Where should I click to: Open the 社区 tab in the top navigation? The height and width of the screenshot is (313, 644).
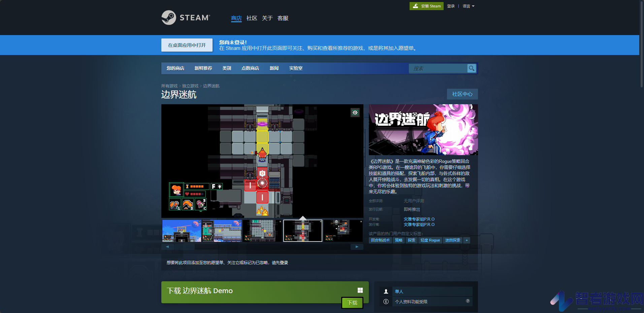[252, 18]
